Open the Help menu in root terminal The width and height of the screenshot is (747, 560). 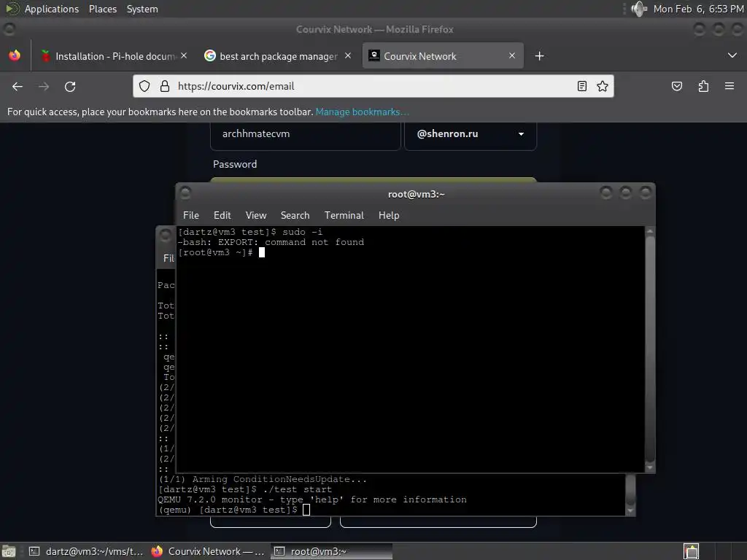(389, 215)
